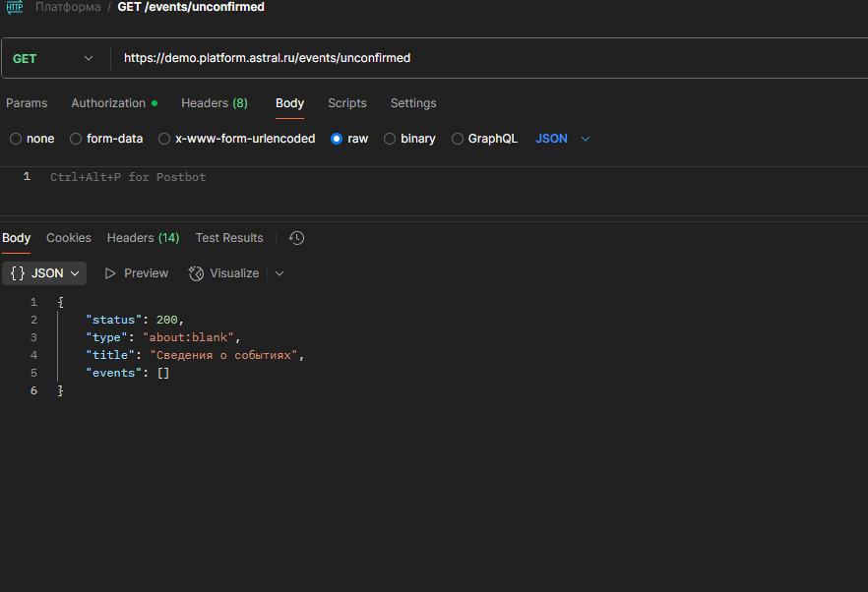The height and width of the screenshot is (592, 868).
Task: Open the Test Results tab
Action: (229, 238)
